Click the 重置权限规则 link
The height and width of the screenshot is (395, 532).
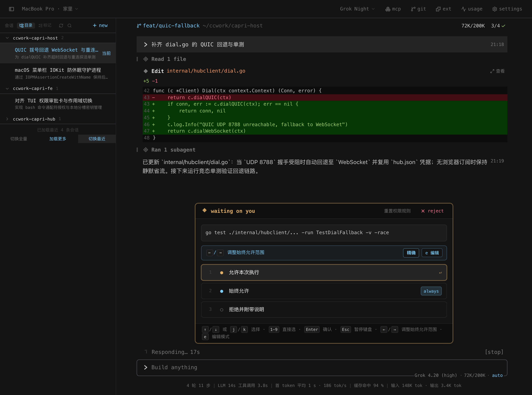click(397, 211)
